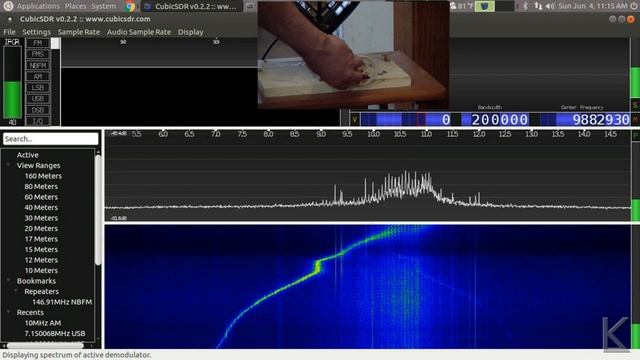Select the Active tree item
Image resolution: width=640 pixels, height=360 pixels.
pyautogui.click(x=27, y=155)
